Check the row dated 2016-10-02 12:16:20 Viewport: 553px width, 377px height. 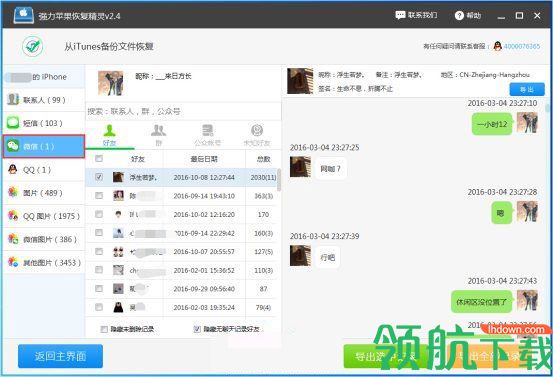coord(99,214)
